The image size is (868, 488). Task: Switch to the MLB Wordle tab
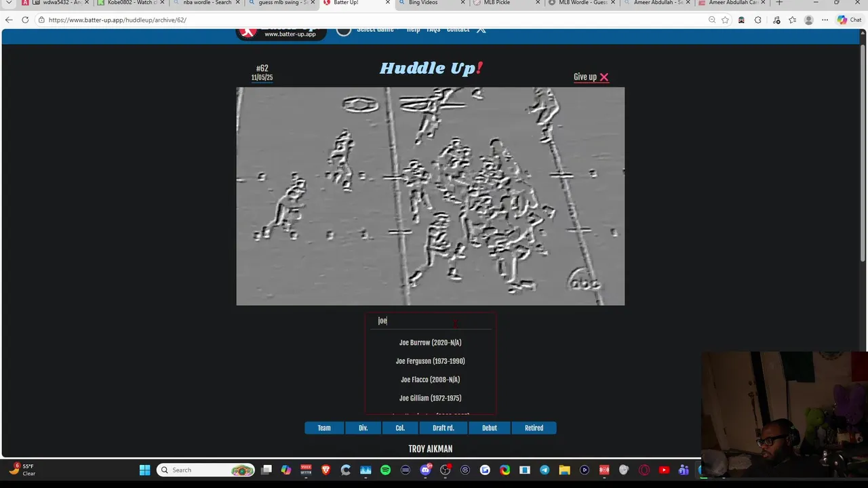click(580, 3)
